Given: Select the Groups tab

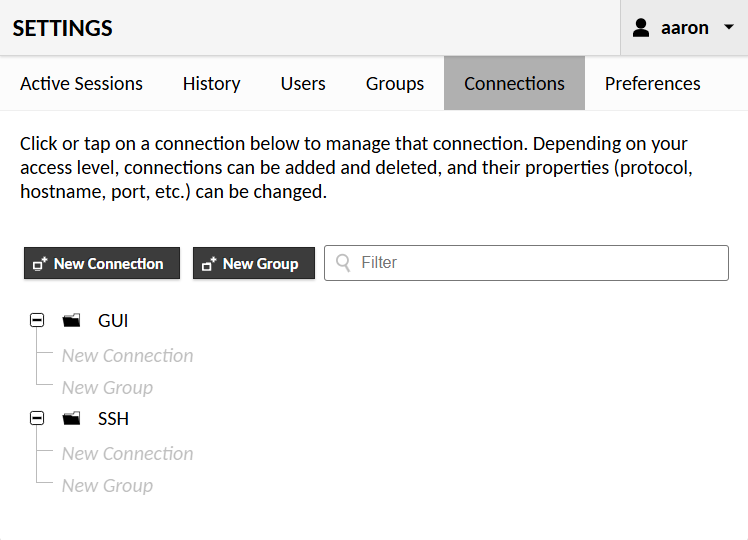Looking at the screenshot, I should click(x=395, y=84).
